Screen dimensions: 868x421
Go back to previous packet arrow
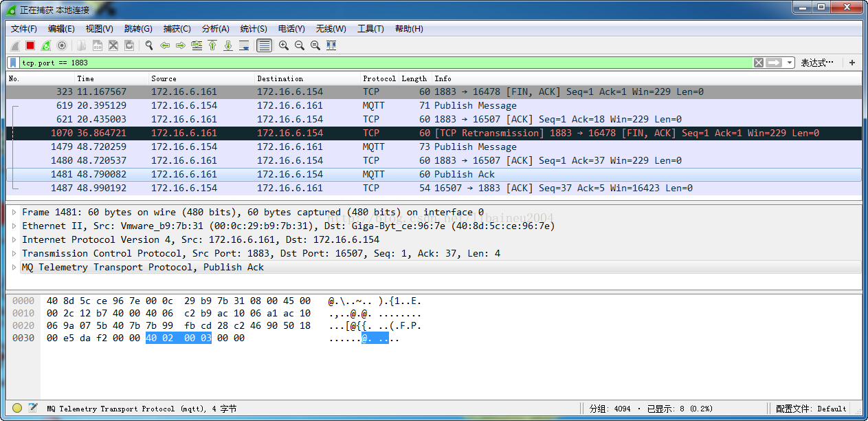[x=165, y=45]
